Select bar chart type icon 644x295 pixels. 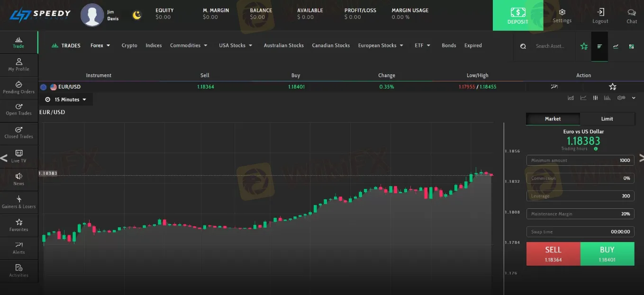[x=608, y=98]
